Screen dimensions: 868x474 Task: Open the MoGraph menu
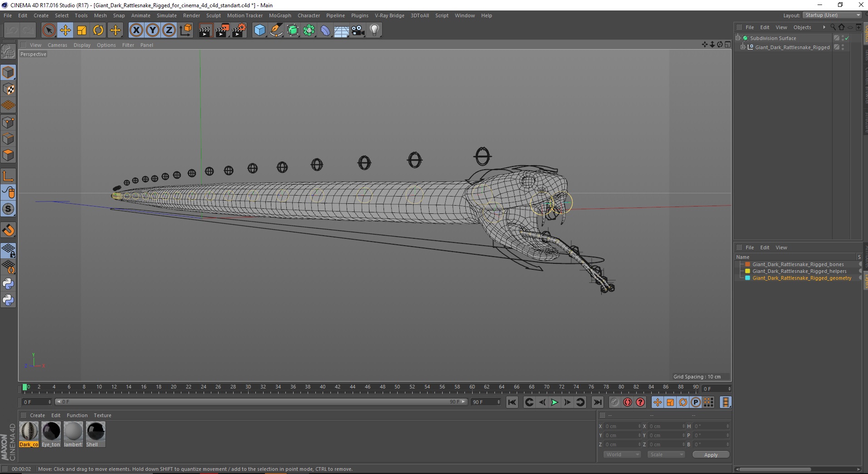coord(280,15)
